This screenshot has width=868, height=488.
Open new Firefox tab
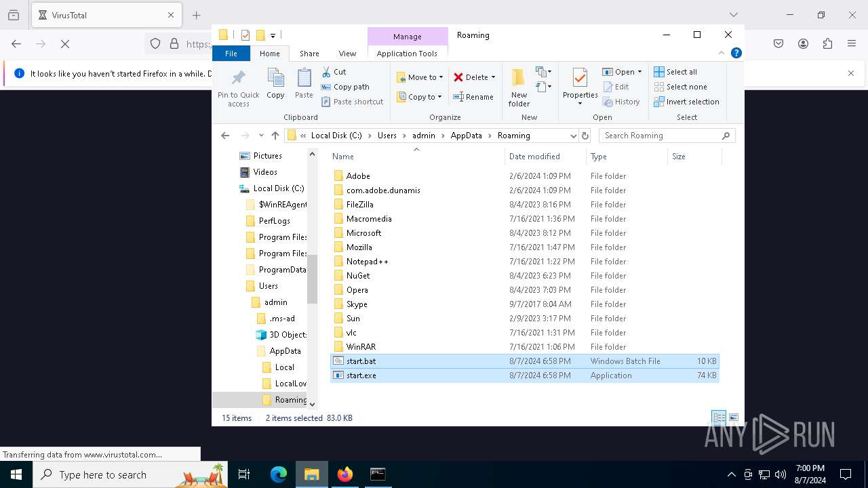[197, 15]
